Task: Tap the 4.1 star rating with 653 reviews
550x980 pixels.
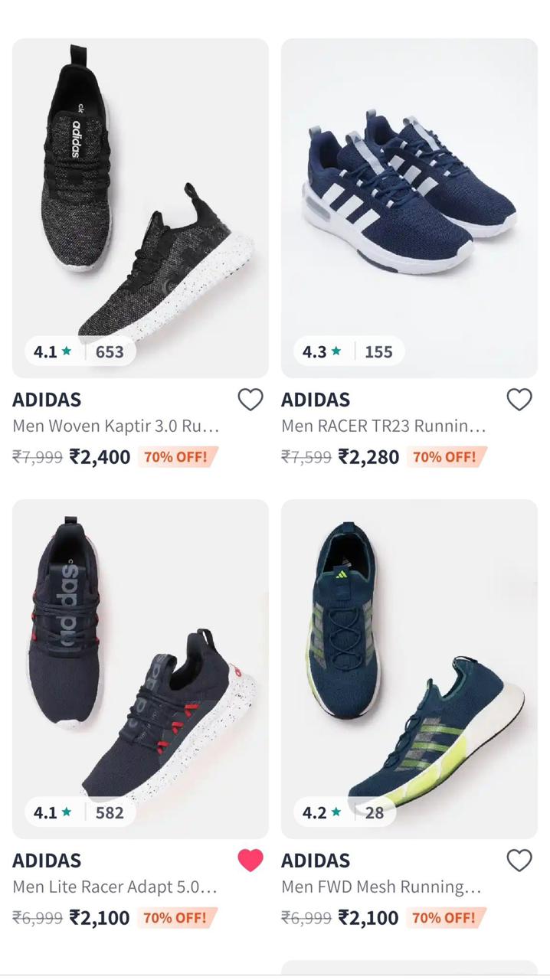Action: click(x=78, y=352)
